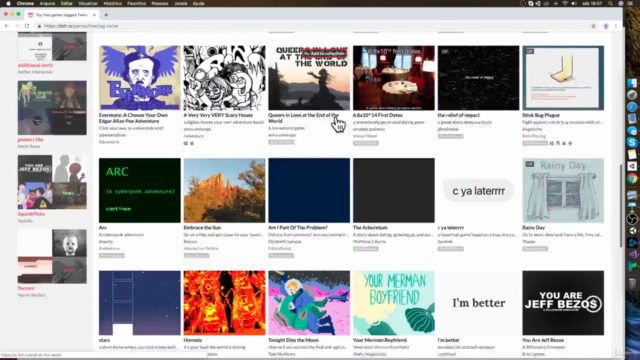Screen dimensions: 640x360
Task: Open OBS Studio from the Dock
Action: point(632,219)
